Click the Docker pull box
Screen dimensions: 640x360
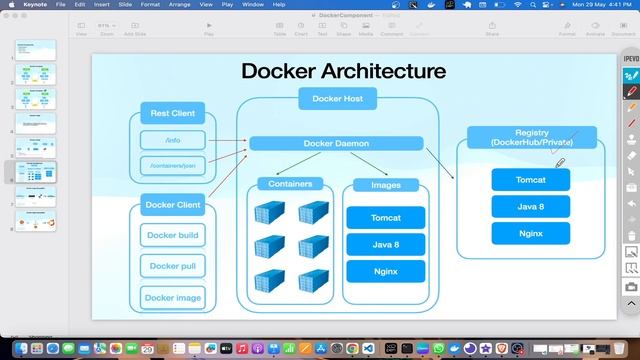tap(173, 266)
